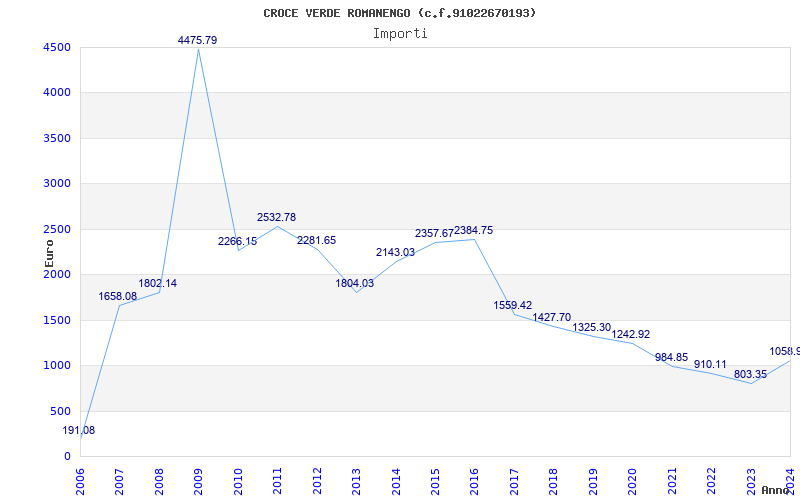Screen dimensions: 800x500
Task: Click the 3000 y-axis tick label
Action: click(57, 184)
